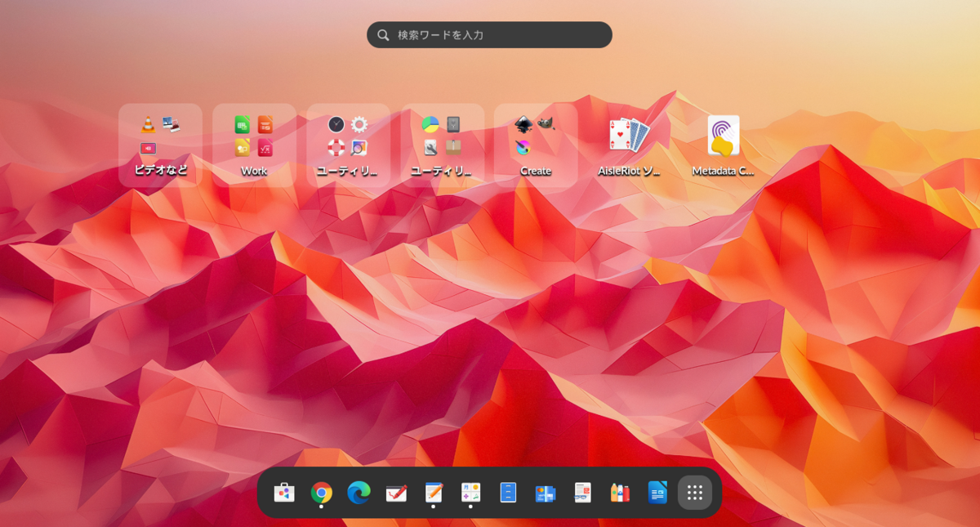Launch AisleRiot solitaire card game

[x=630, y=145]
